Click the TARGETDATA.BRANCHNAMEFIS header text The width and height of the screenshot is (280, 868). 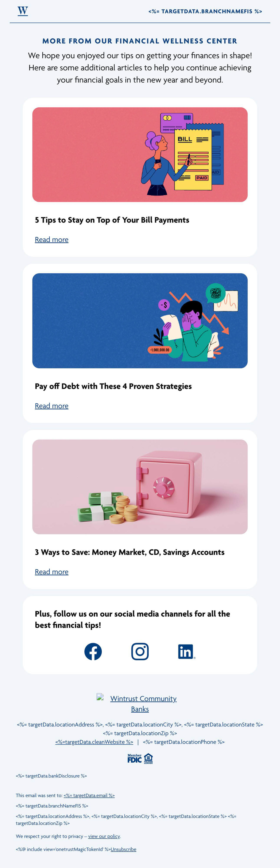[205, 11]
